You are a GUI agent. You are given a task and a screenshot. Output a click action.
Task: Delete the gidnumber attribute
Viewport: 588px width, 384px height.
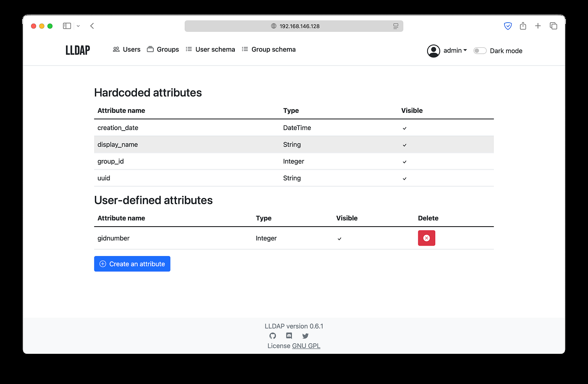point(426,238)
